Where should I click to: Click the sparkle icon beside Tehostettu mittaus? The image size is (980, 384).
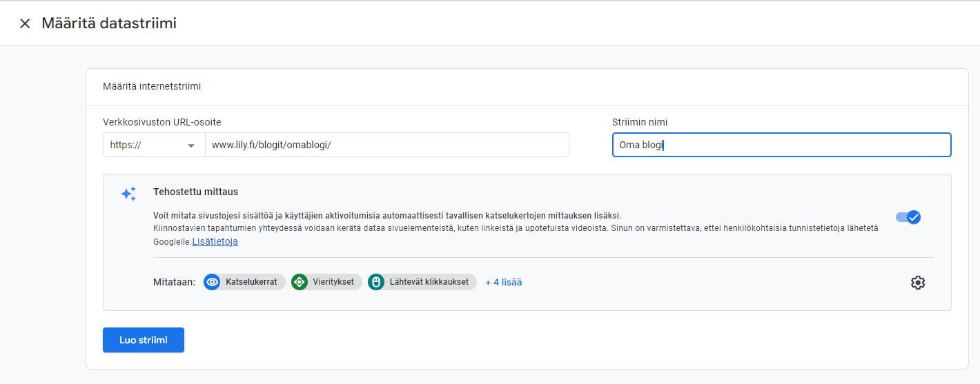pos(128,194)
